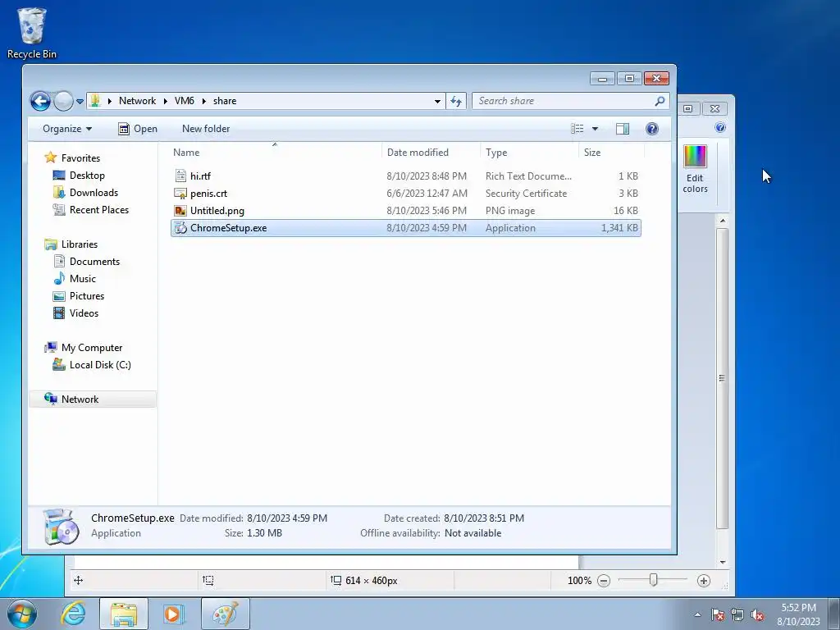Focus the Search share input field
840x630 pixels.
click(563, 101)
